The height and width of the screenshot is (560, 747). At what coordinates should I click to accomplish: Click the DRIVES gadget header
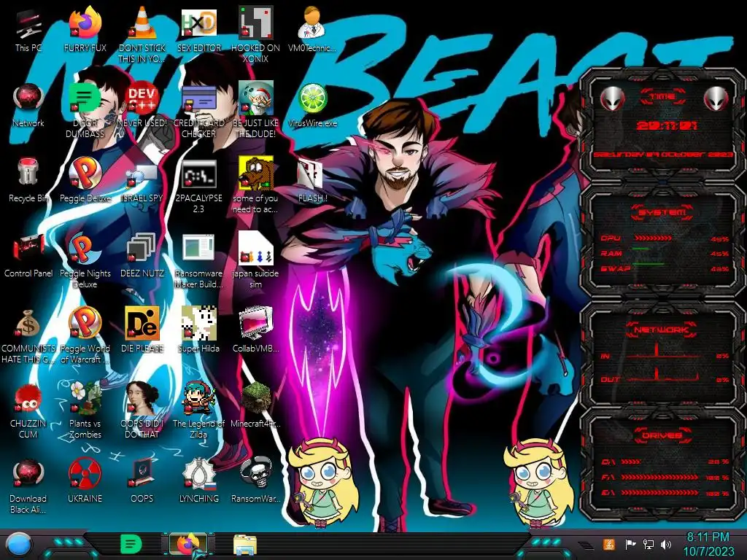662,435
